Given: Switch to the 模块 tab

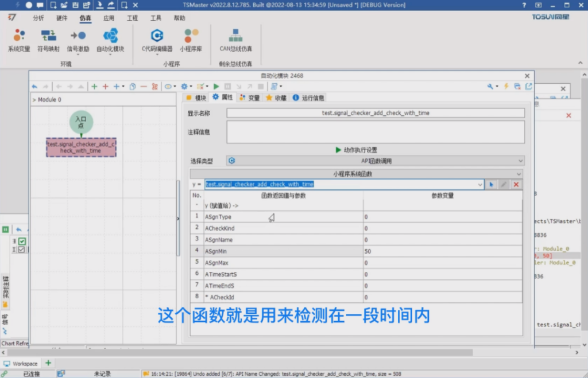Looking at the screenshot, I should pyautogui.click(x=196, y=98).
